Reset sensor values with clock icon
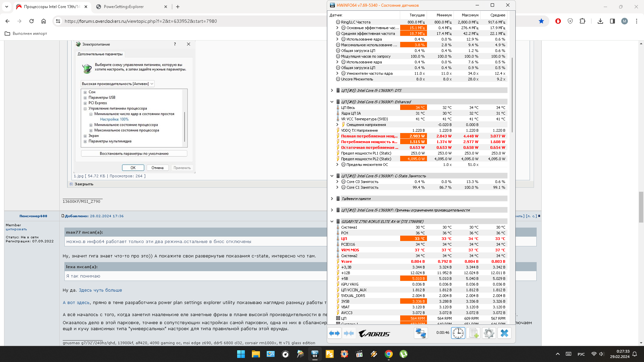 [x=458, y=333]
